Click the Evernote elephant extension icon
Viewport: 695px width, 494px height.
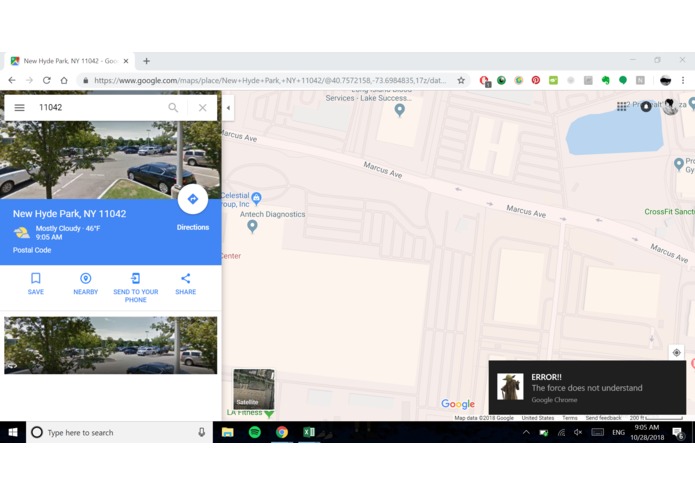click(605, 80)
